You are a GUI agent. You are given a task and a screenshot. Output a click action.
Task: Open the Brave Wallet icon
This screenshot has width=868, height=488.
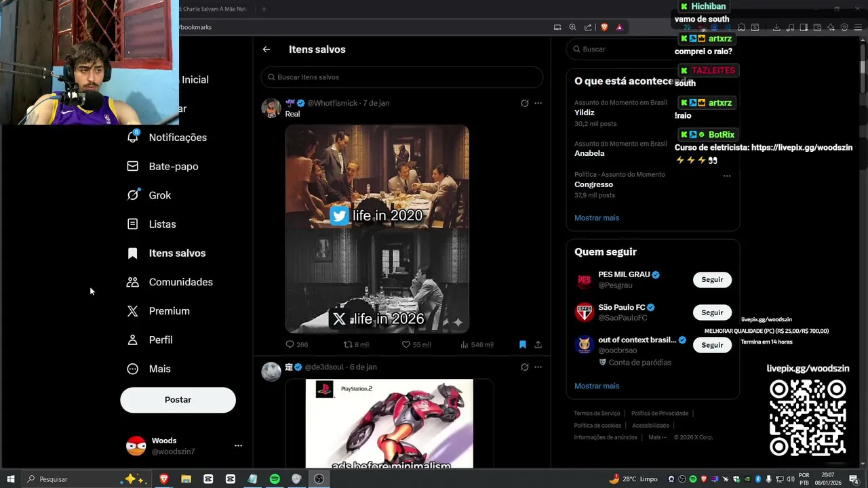817,27
